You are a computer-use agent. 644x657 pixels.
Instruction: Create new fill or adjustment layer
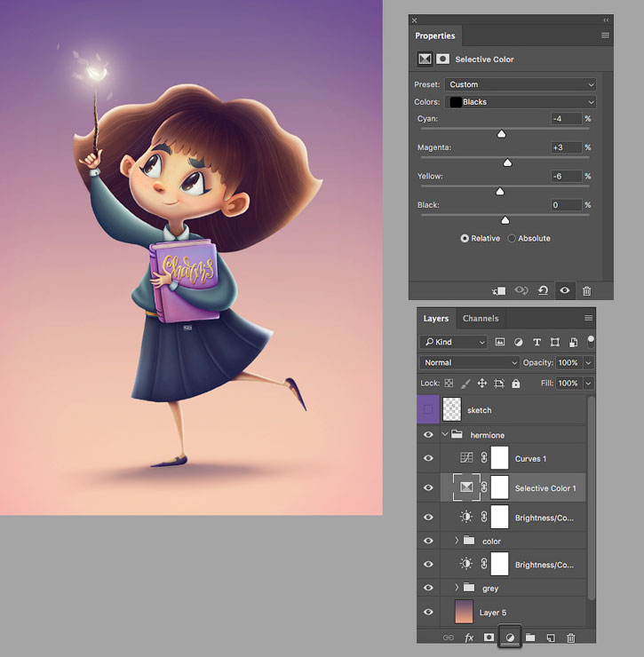[x=510, y=637]
